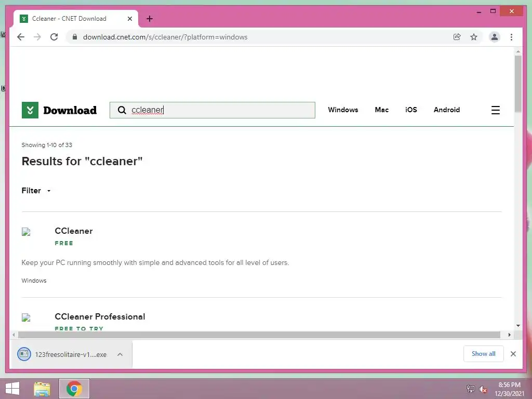Click the scroll up arrow
This screenshot has height=399, width=532.
(518, 51)
